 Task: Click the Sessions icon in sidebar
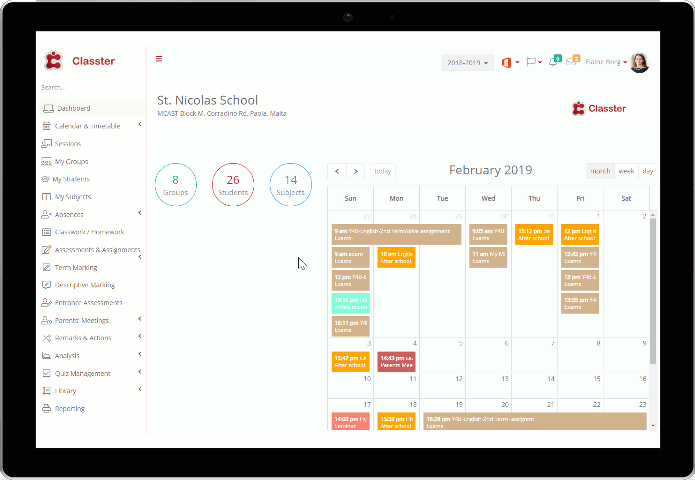click(x=46, y=144)
